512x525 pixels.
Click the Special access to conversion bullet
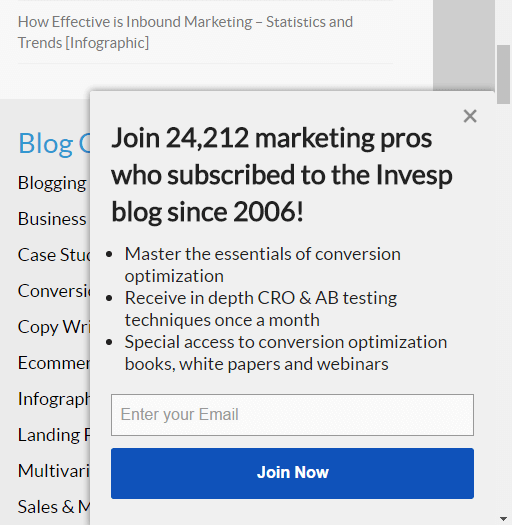tap(286, 353)
